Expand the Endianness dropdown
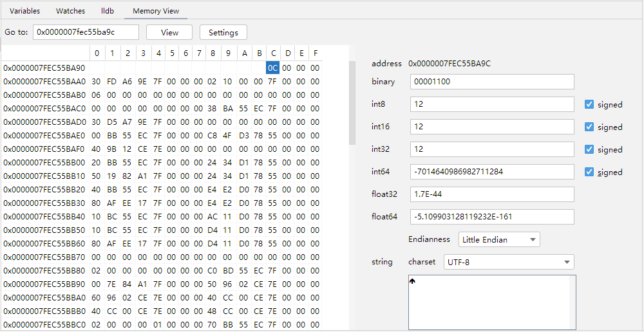The height and width of the screenshot is (332, 644). 499,239
